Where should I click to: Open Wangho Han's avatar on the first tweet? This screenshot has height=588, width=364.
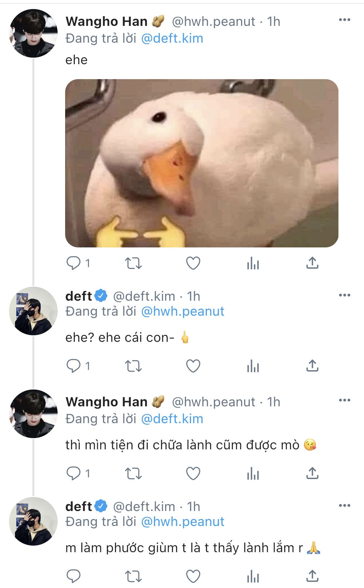(34, 33)
